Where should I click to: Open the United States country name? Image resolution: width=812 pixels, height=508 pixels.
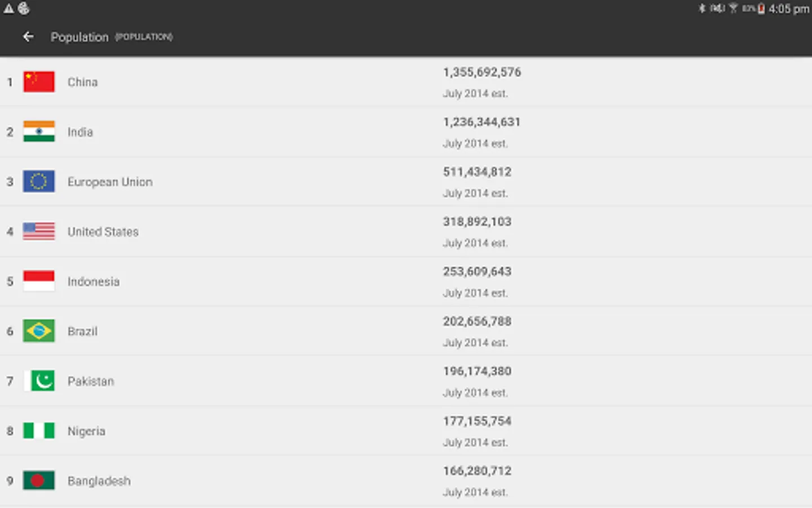click(x=103, y=232)
